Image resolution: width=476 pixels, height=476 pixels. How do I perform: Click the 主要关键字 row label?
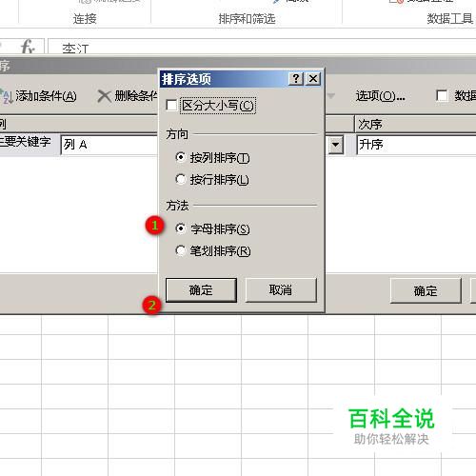coord(26,142)
